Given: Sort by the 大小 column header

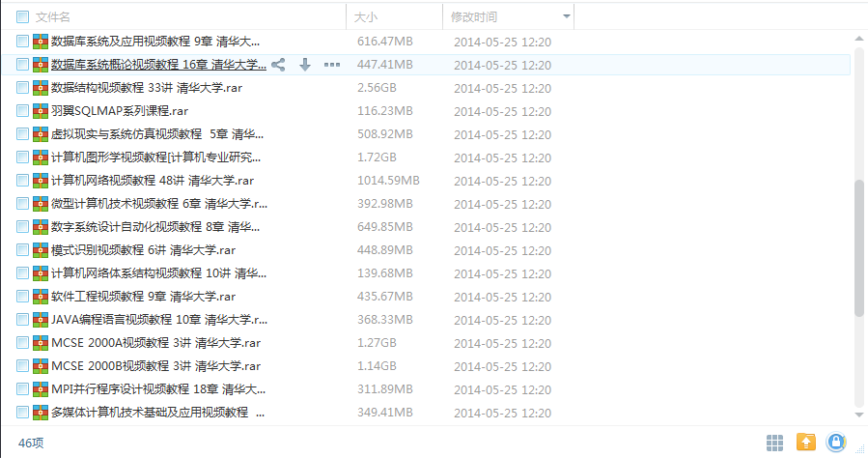Looking at the screenshot, I should tap(365, 17).
